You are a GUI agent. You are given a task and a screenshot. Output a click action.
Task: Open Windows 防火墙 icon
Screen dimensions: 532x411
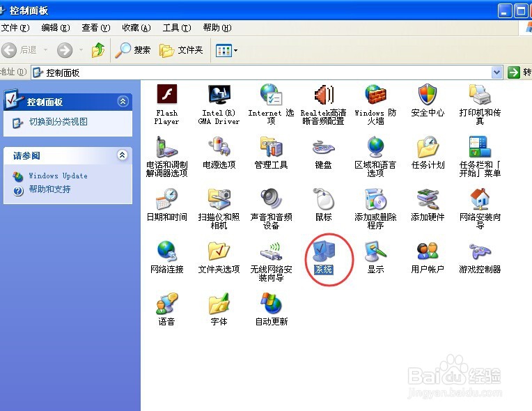point(375,95)
